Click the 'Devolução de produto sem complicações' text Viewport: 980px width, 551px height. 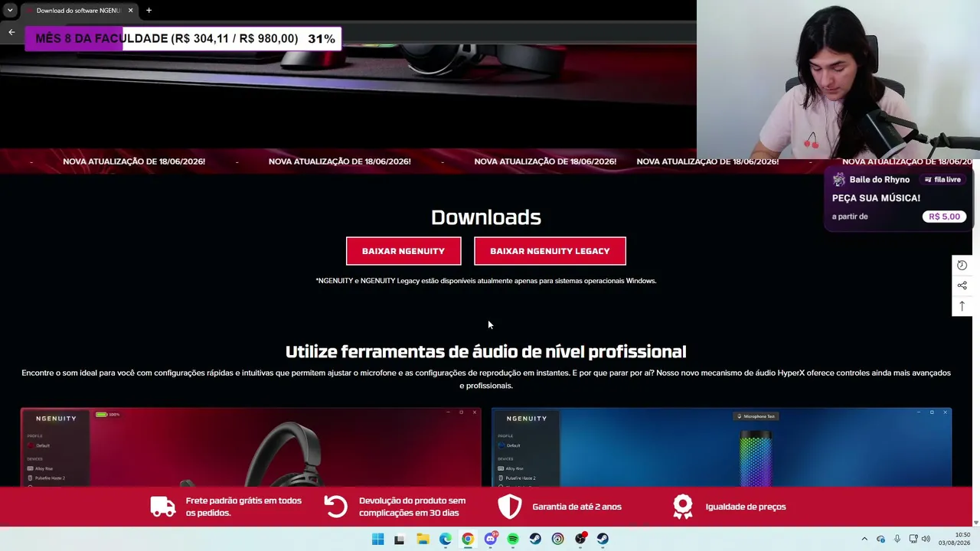pyautogui.click(x=412, y=507)
